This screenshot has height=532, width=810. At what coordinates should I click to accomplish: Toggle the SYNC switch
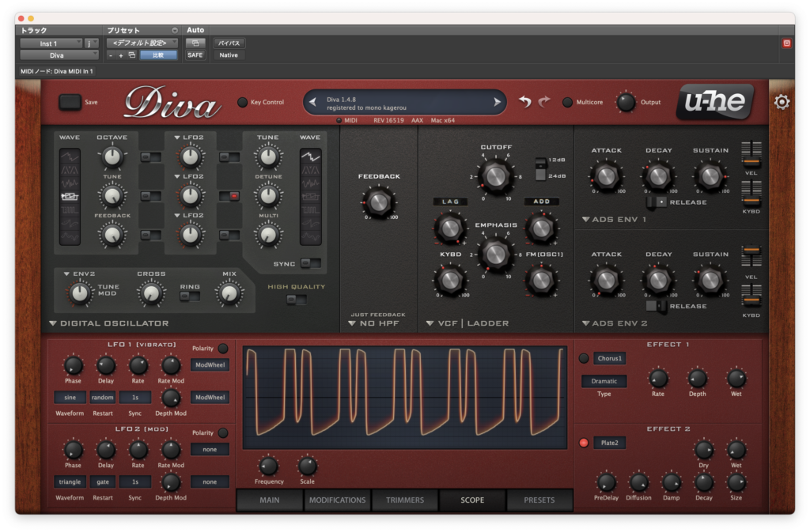click(x=310, y=263)
